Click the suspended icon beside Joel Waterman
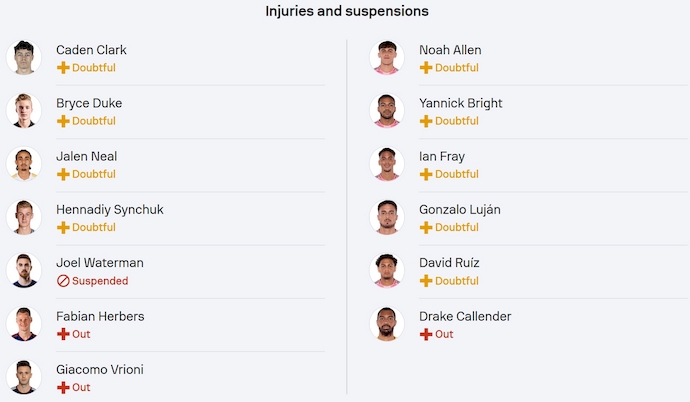Viewport: 690px width, 402px height. (63, 281)
